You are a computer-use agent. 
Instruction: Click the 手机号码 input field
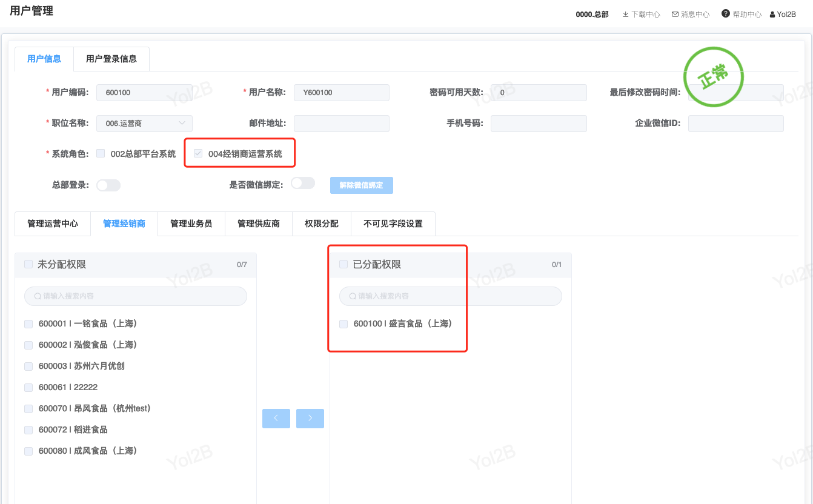[x=539, y=124]
